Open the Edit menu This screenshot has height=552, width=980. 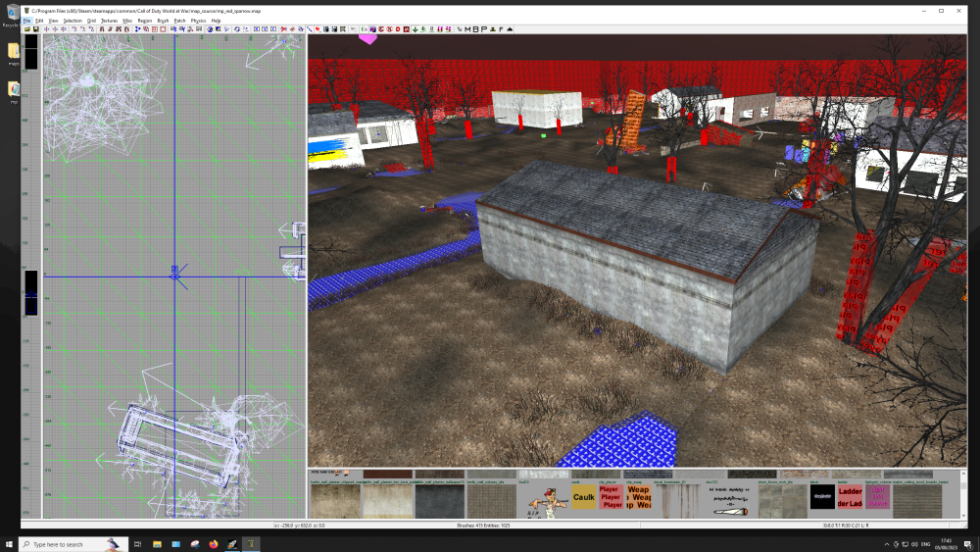39,21
